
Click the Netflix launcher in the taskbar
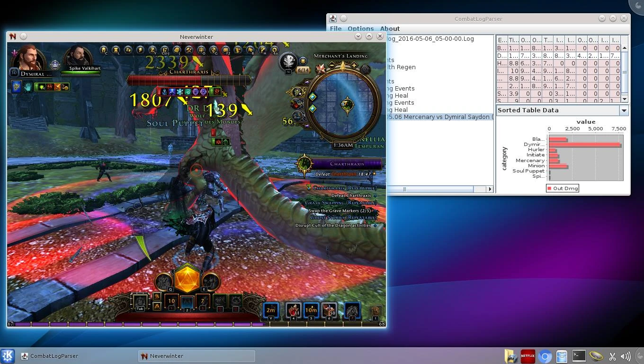528,356
